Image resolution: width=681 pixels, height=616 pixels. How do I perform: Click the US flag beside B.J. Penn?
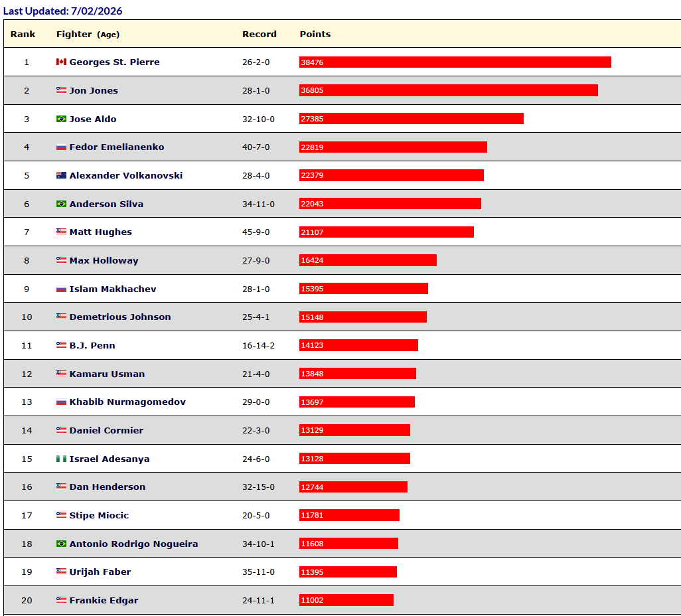point(61,345)
